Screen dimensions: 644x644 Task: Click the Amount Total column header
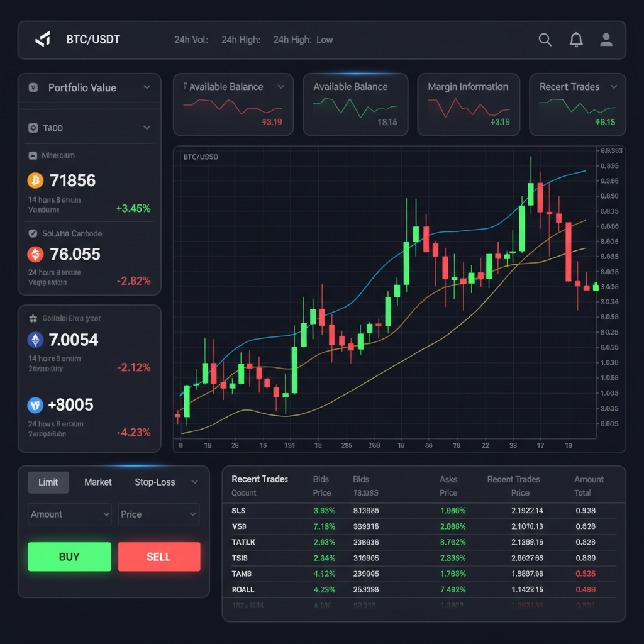point(589,486)
